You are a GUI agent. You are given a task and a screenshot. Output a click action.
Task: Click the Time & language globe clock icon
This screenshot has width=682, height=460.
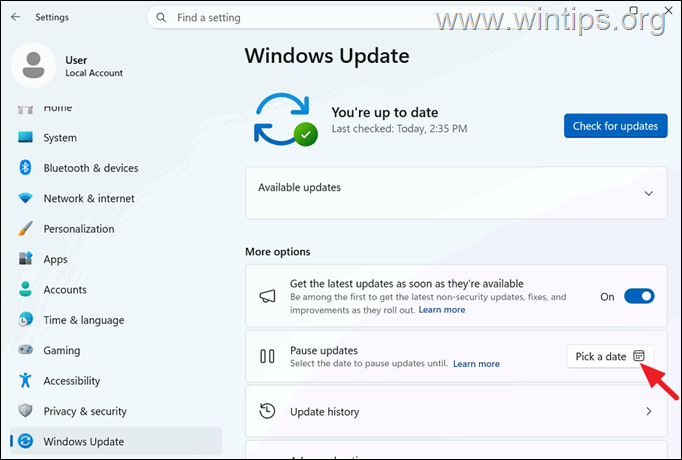pos(25,320)
